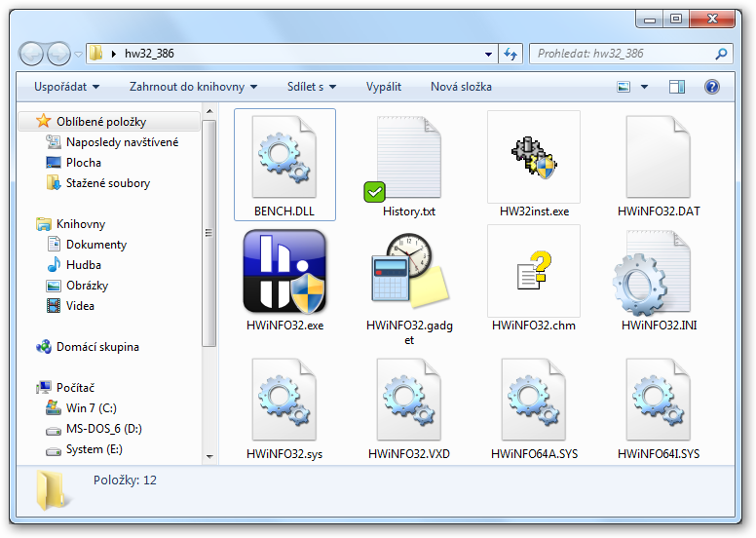Open the Sdílet s dropdown
This screenshot has width=756, height=538.
[x=312, y=87]
